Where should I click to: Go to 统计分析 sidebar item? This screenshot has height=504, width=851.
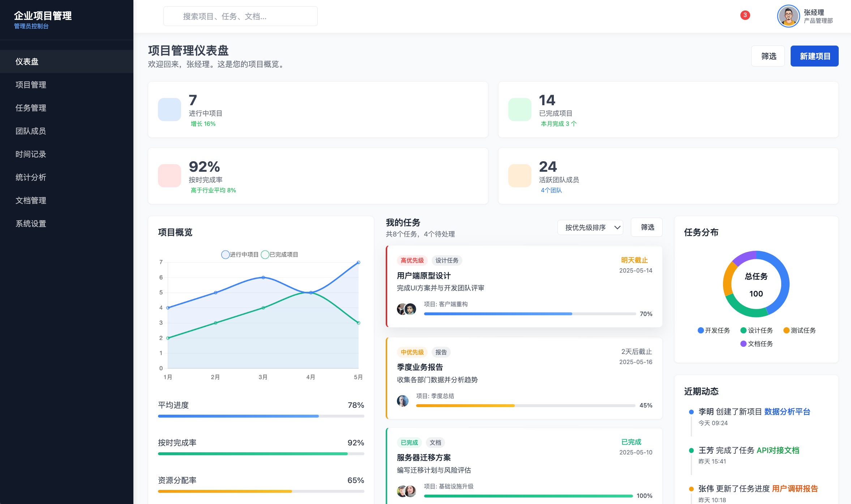31,177
